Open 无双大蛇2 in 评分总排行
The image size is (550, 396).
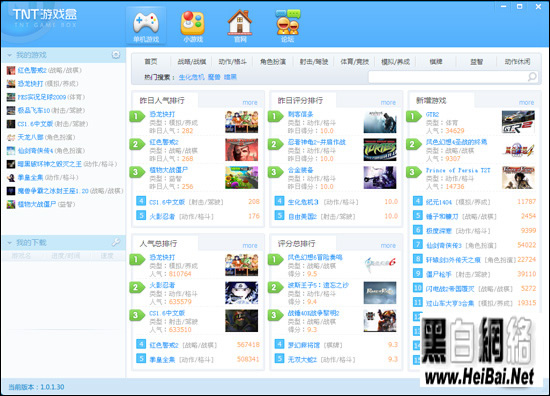pos(302,360)
